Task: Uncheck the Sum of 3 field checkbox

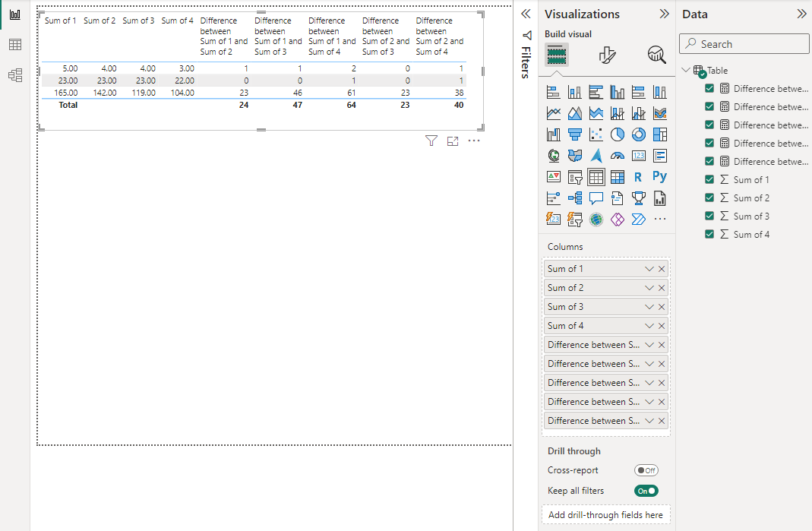Action: [x=709, y=216]
